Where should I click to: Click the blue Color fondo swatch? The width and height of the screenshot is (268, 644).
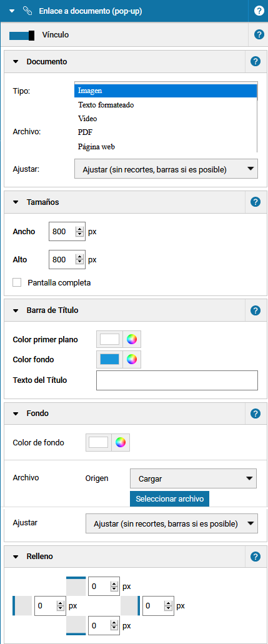pyautogui.click(x=109, y=359)
